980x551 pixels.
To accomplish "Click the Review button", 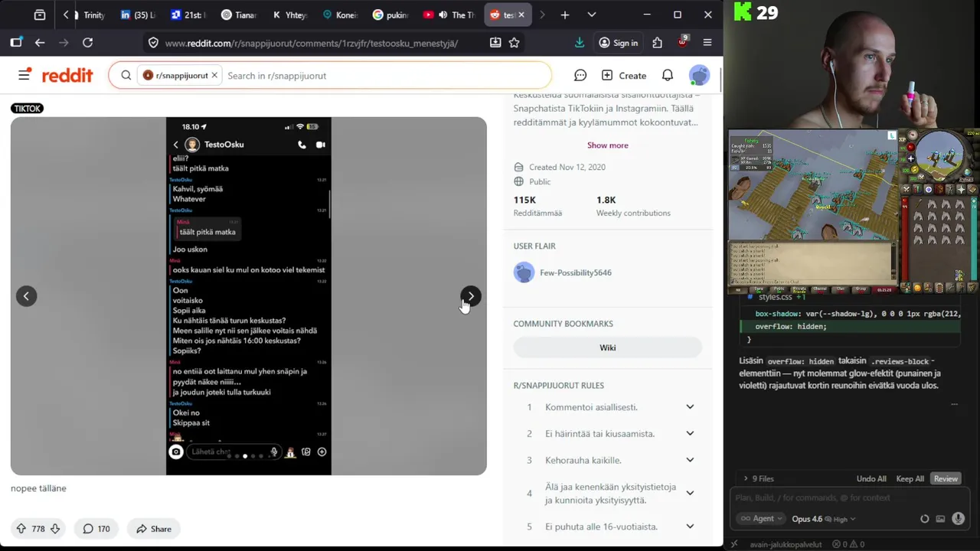I will pos(946,479).
